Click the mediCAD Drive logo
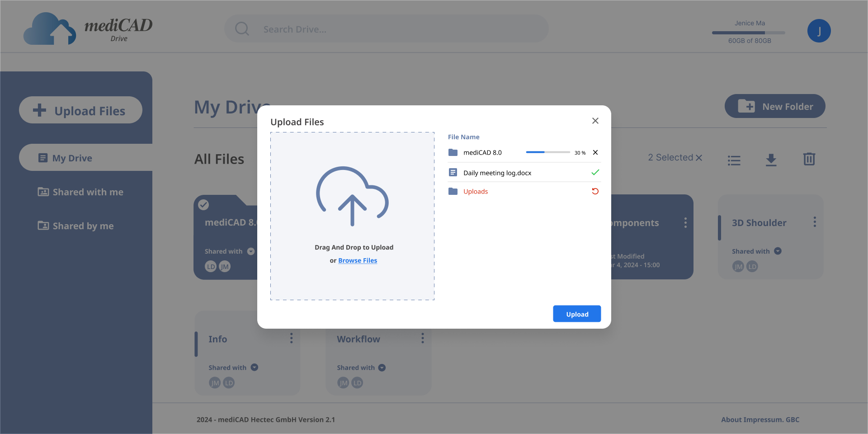This screenshot has height=434, width=868. (88, 28)
